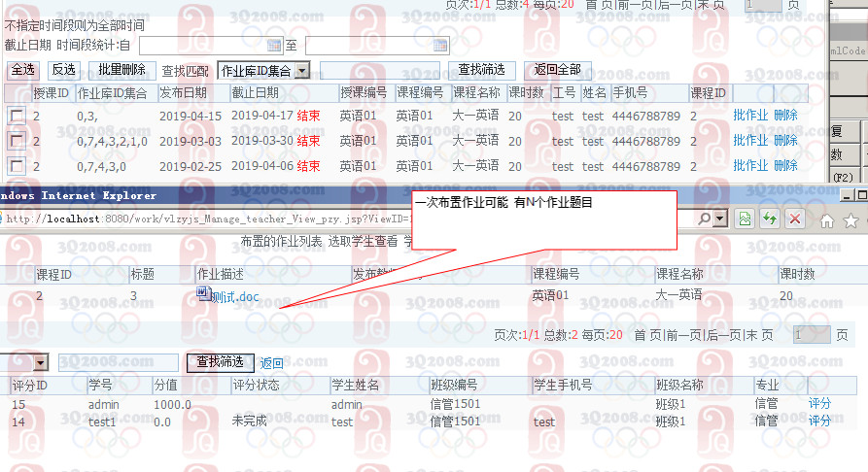Screen dimensions: 868x472
Task: Click the 1000.0 score cell
Action: point(172,404)
